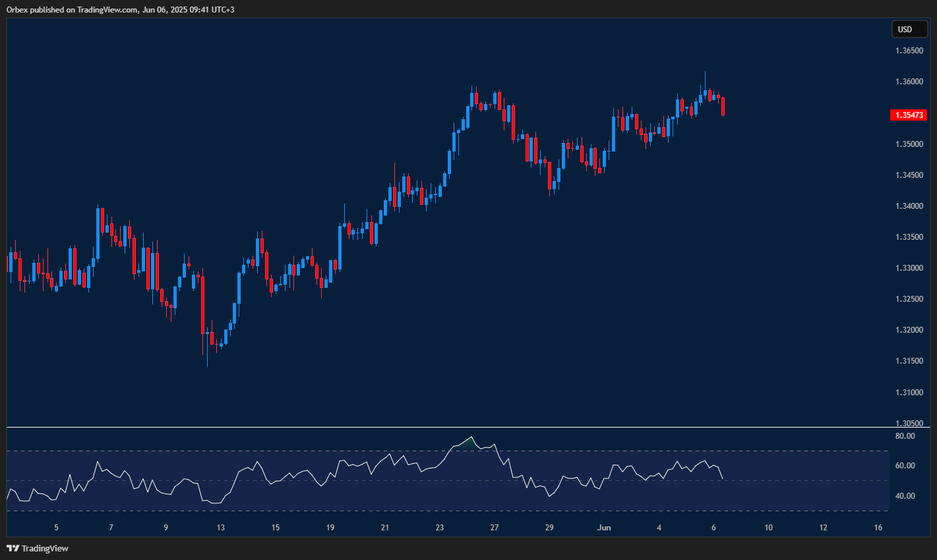Select the latest red candlestick
This screenshot has height=560, width=937.
pyautogui.click(x=723, y=105)
